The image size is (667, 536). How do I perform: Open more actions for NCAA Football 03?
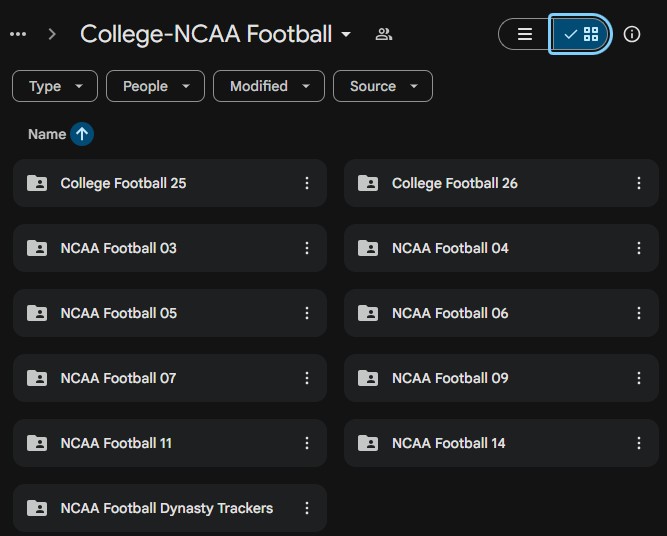click(x=307, y=248)
